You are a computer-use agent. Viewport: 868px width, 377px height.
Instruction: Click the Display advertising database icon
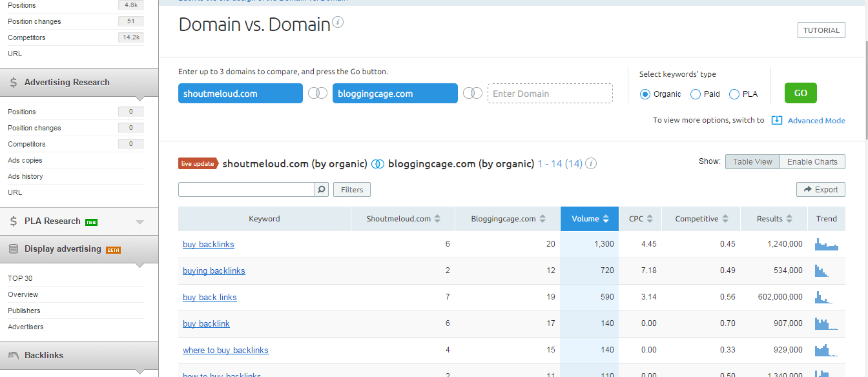pyautogui.click(x=14, y=249)
